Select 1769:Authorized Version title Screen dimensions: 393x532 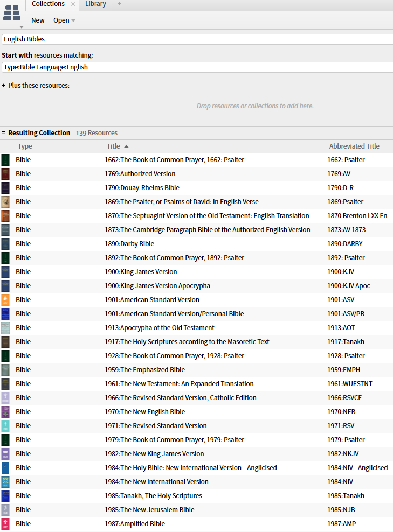[x=140, y=174]
